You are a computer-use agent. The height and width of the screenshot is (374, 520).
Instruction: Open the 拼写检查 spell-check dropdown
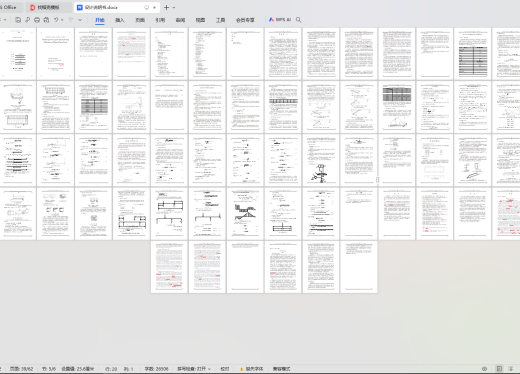coord(194,369)
